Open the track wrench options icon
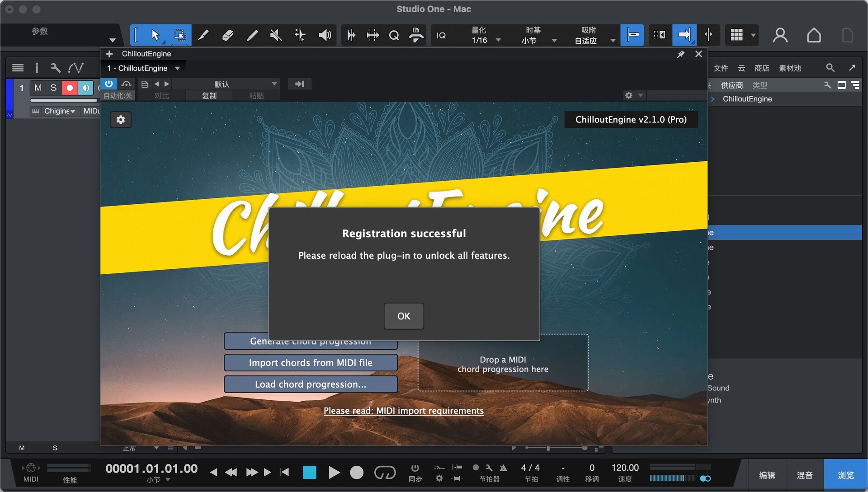Viewport: 868px width, 492px height. point(56,68)
